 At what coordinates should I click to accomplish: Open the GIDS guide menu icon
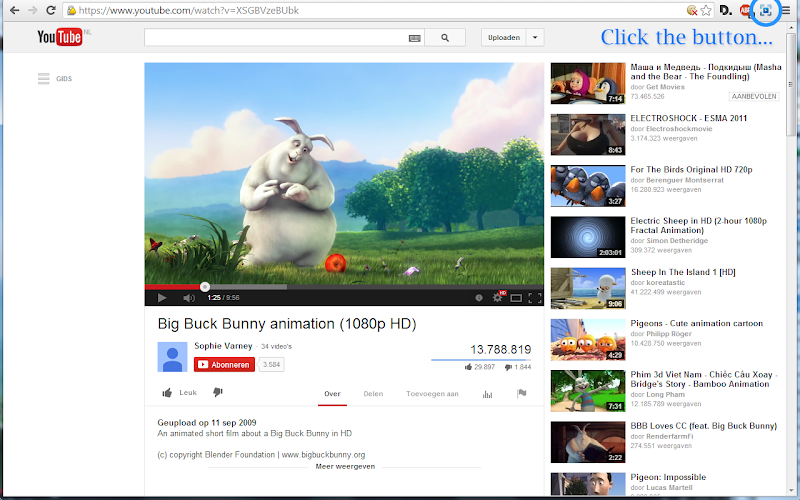point(43,79)
